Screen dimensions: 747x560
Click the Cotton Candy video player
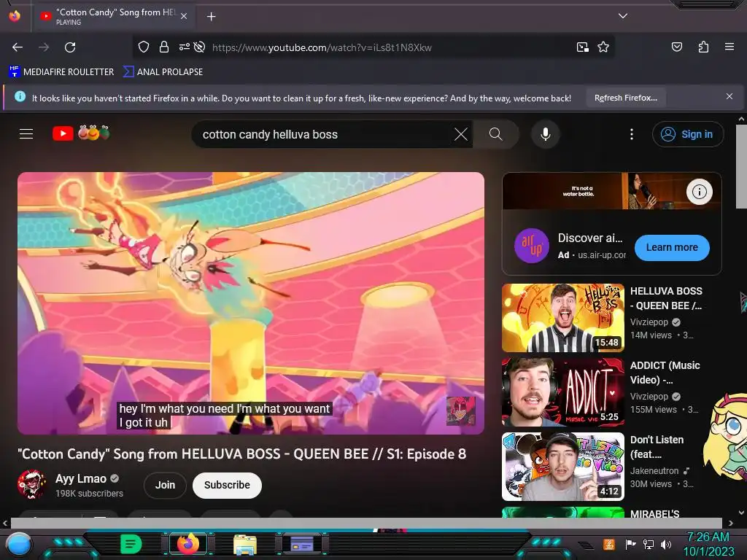pos(251,303)
